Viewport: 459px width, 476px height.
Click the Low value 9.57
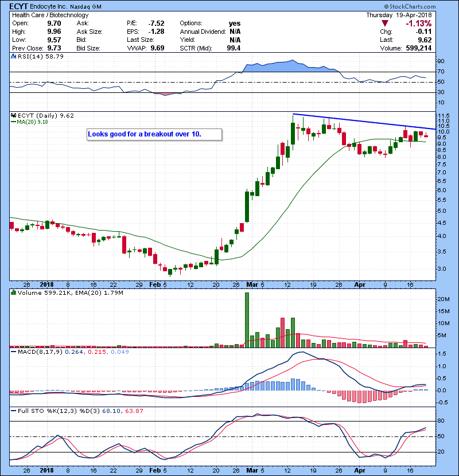tap(54, 40)
